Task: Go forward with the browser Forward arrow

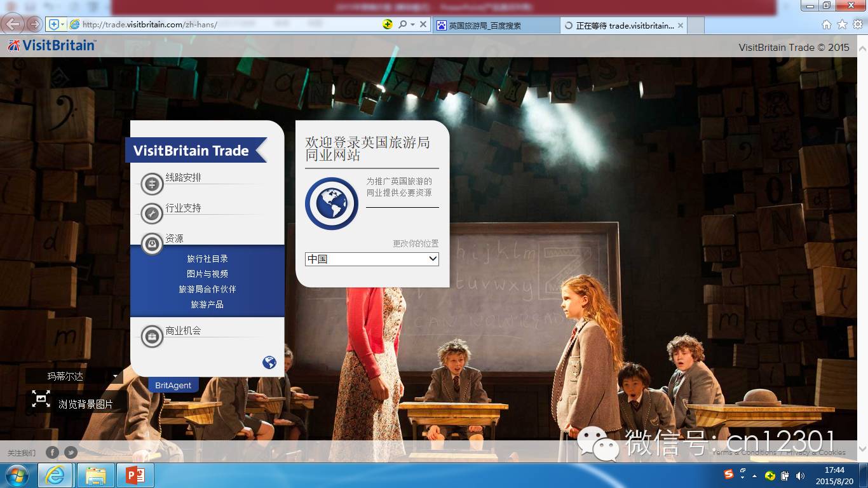Action: 34,24
